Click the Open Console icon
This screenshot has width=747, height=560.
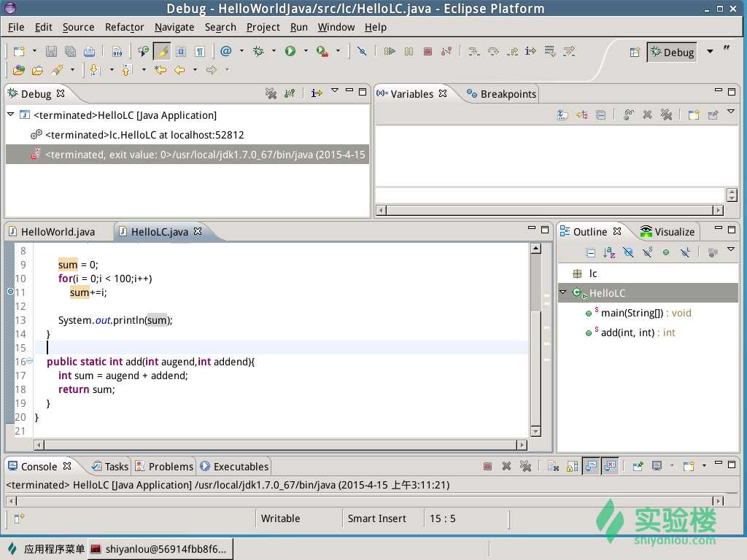pyautogui.click(x=689, y=466)
